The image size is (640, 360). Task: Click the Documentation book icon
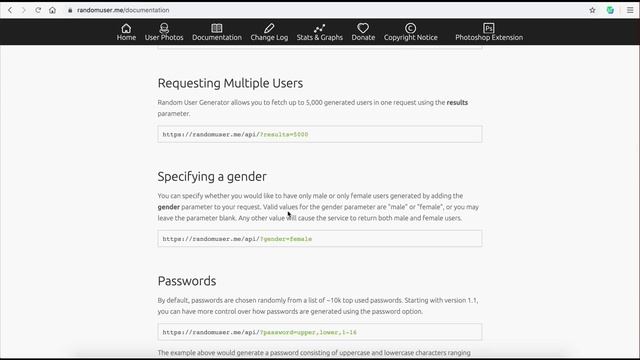[217, 28]
